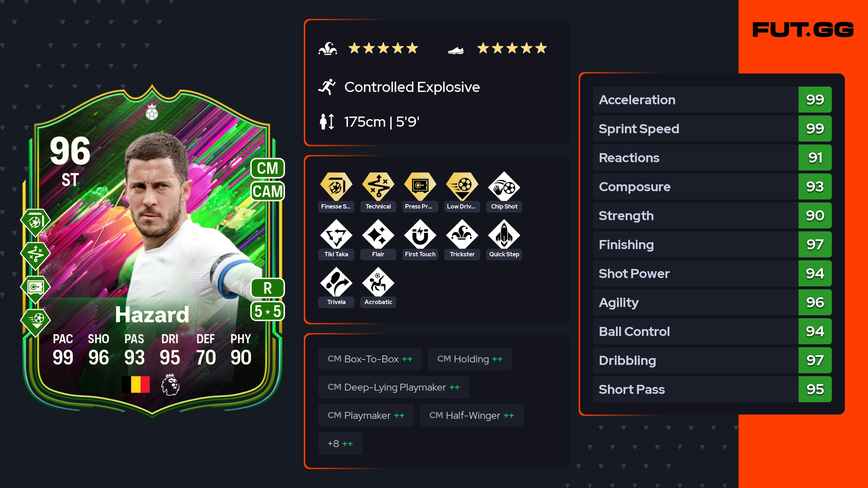Choose the CM Half-Winger role chip
The image size is (868, 488).
472,415
